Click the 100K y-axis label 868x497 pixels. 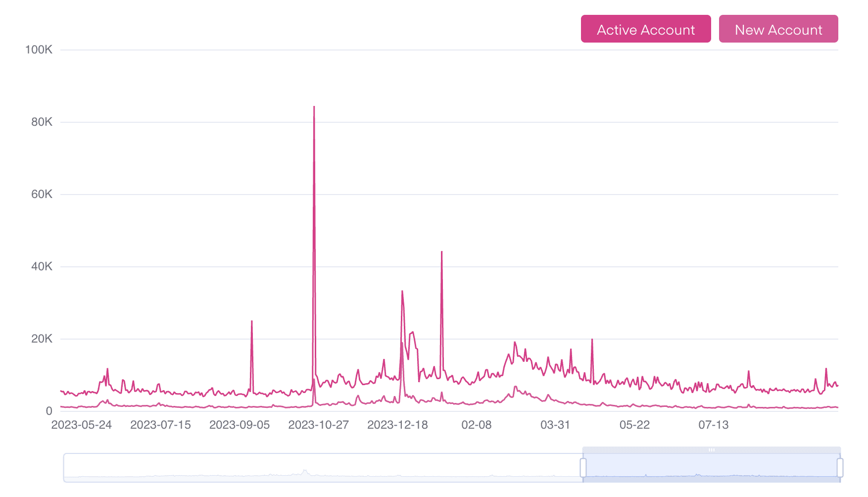(x=39, y=50)
